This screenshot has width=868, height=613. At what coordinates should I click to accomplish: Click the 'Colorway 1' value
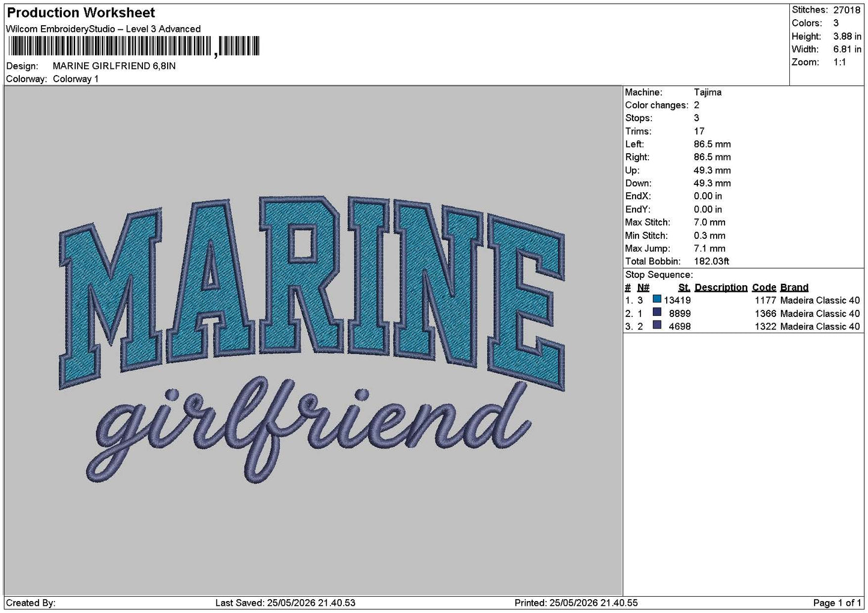[76, 79]
